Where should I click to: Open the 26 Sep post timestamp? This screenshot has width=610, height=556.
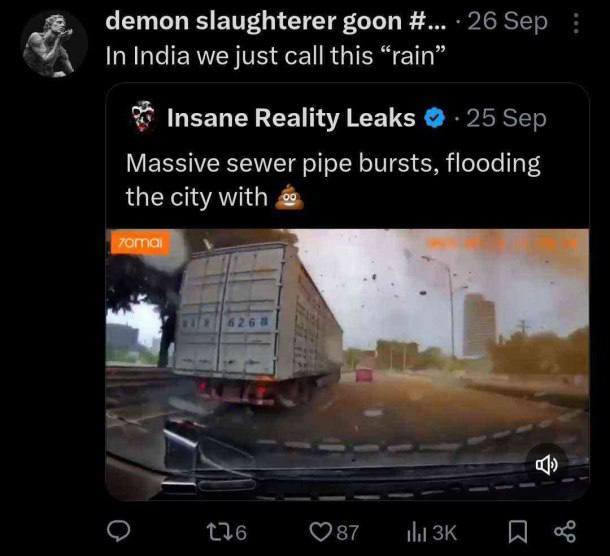click(x=507, y=22)
